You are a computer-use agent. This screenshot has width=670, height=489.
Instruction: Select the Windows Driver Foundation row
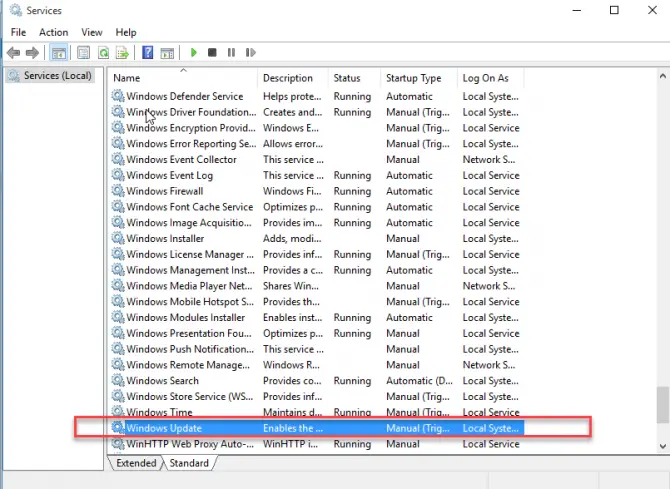coord(316,112)
